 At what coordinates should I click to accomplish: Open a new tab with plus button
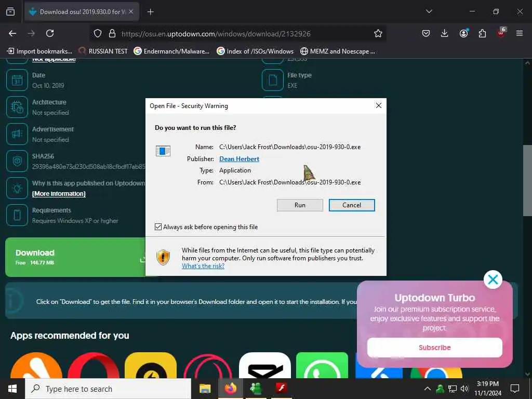pyautogui.click(x=150, y=12)
